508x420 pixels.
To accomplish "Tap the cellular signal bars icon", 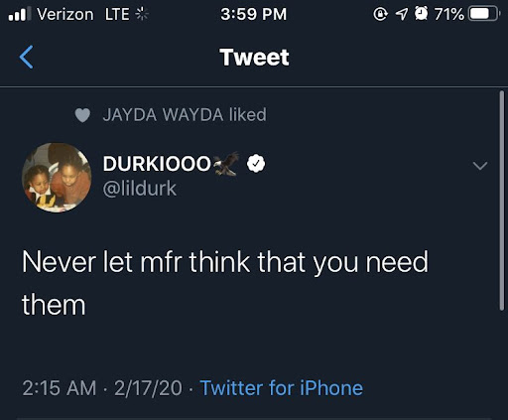I will click(20, 14).
